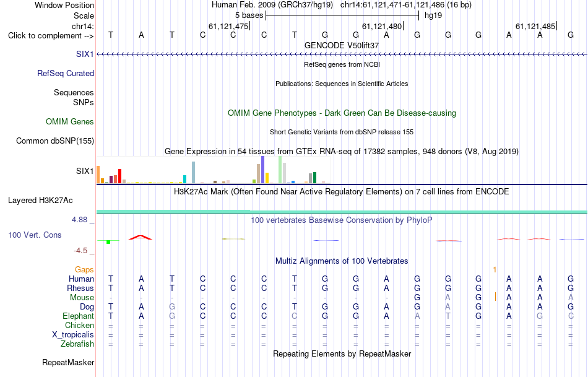
Task: Click the OMIM Genes track label
Action: (70, 121)
